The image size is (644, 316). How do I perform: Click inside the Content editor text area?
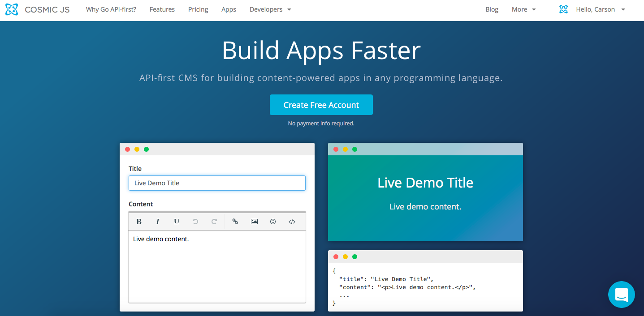pos(217,266)
